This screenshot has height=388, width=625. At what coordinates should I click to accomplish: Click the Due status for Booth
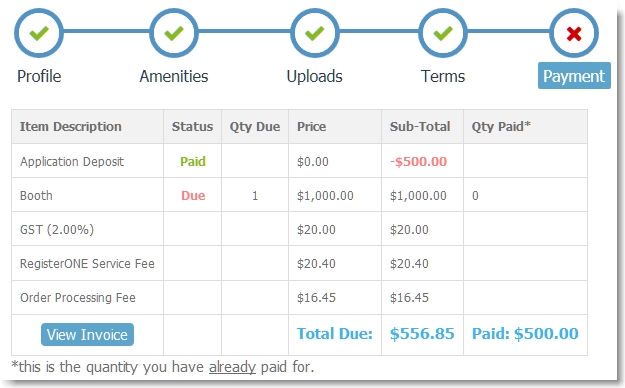(x=193, y=195)
